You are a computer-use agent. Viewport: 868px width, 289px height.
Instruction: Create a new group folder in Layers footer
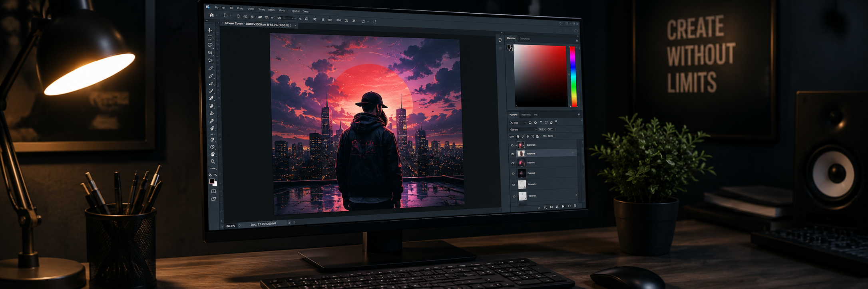(563, 206)
